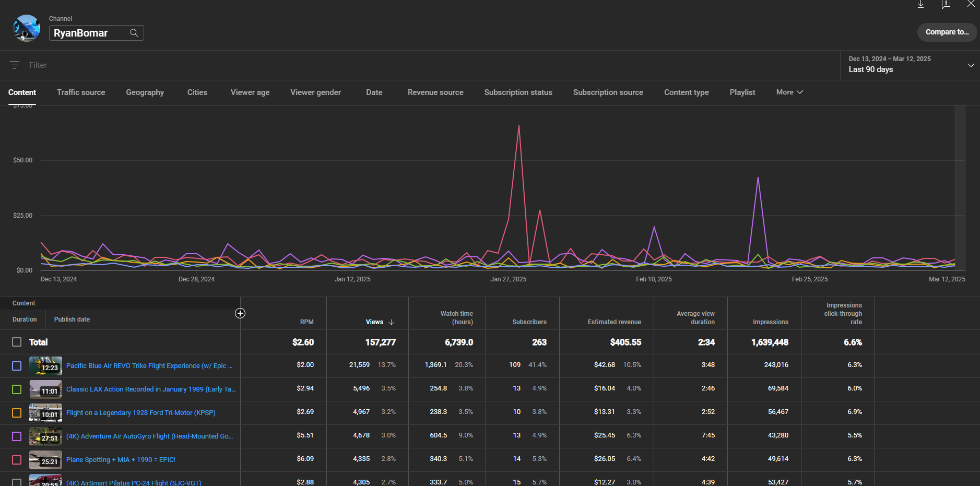The width and height of the screenshot is (980, 486).
Task: Click the purple revenue spike before Feb 25
Action: click(758, 179)
